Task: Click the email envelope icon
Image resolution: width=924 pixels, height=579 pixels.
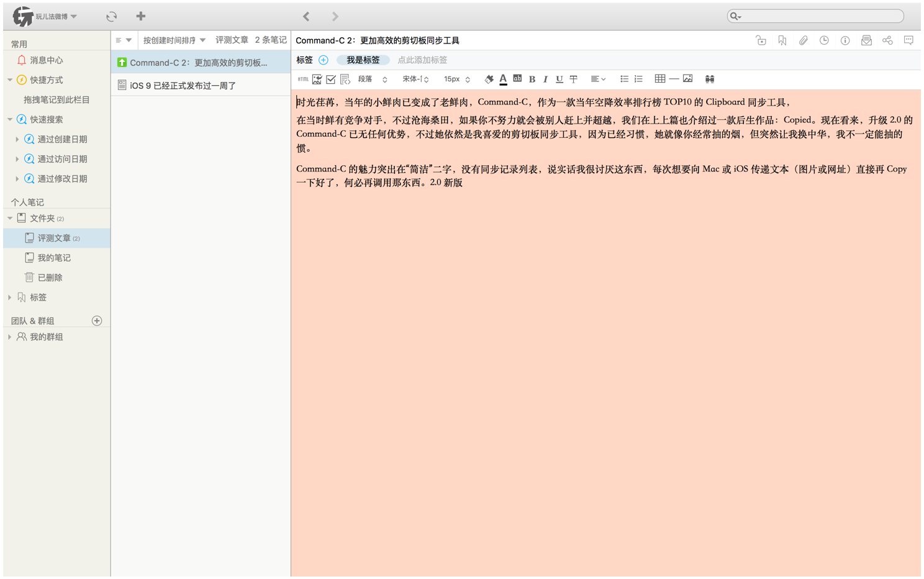Action: [866, 40]
